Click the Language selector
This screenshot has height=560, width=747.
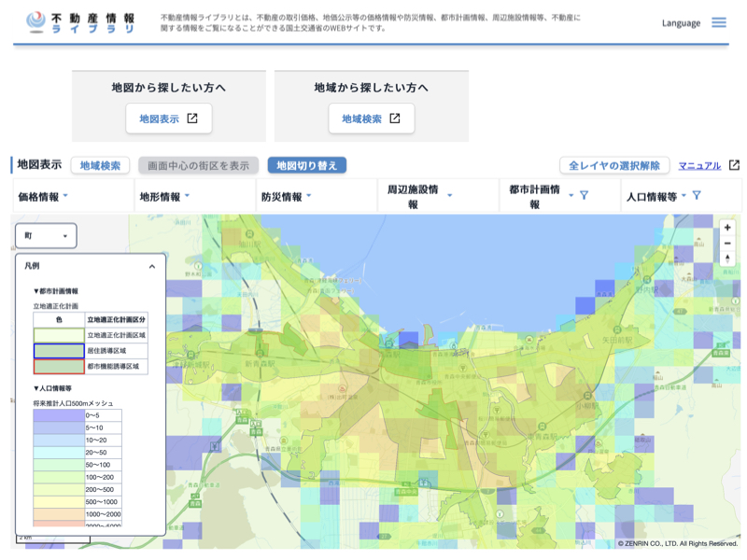681,22
